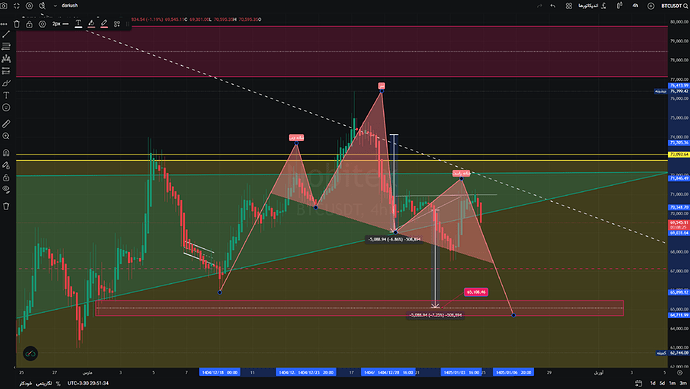Open drawing toolbar more options dots
The image size is (690, 389).
(4, 24)
